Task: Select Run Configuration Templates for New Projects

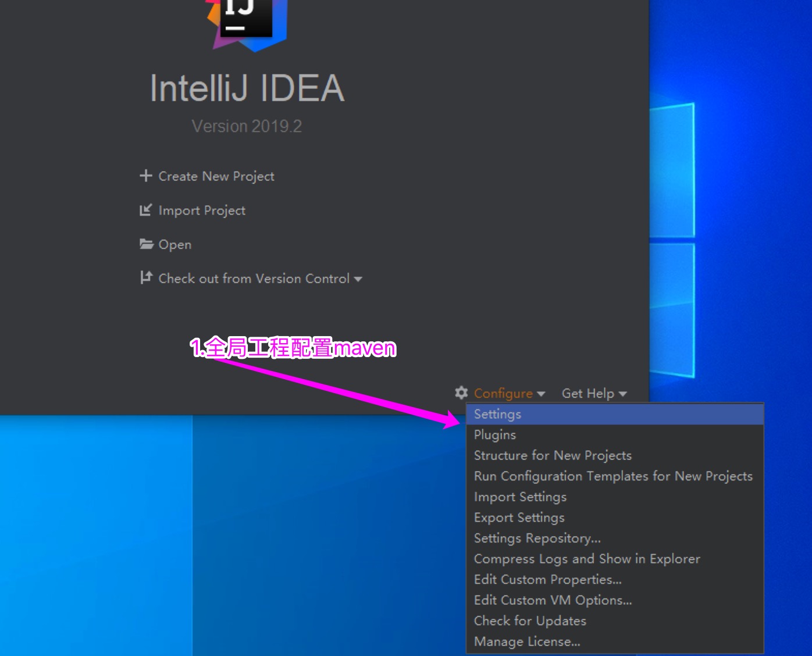Action: click(x=615, y=476)
